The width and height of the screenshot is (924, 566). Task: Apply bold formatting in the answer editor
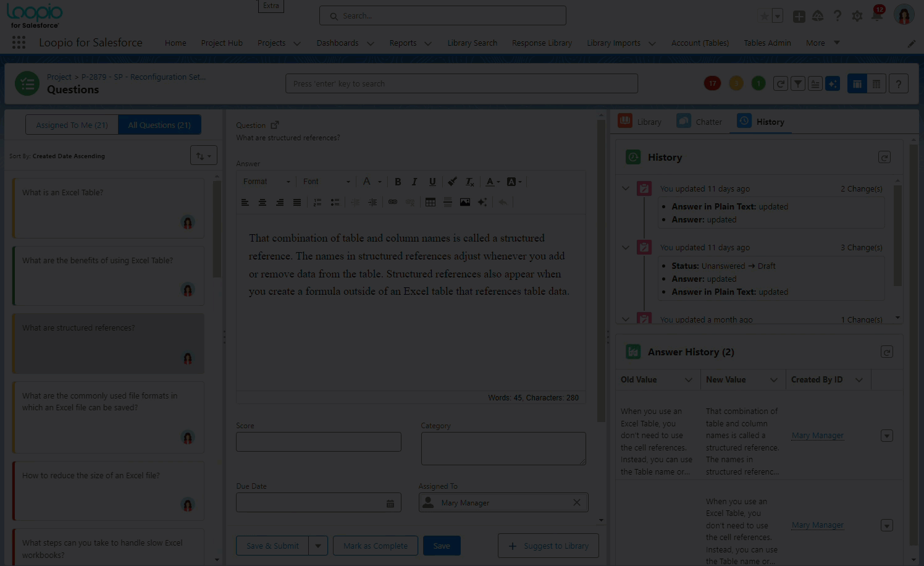click(398, 182)
